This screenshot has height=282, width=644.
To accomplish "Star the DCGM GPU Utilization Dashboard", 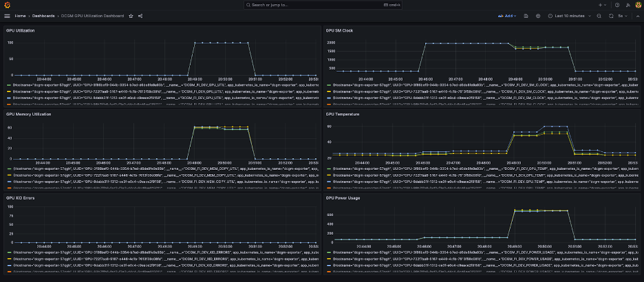I will pyautogui.click(x=131, y=15).
